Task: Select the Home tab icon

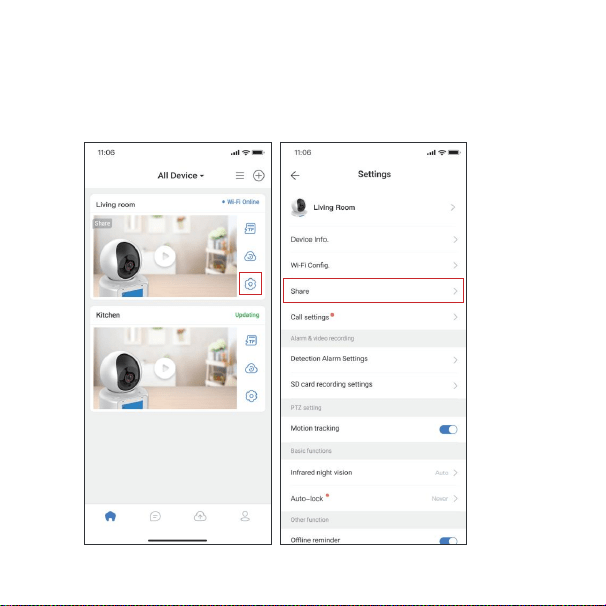Action: [111, 516]
